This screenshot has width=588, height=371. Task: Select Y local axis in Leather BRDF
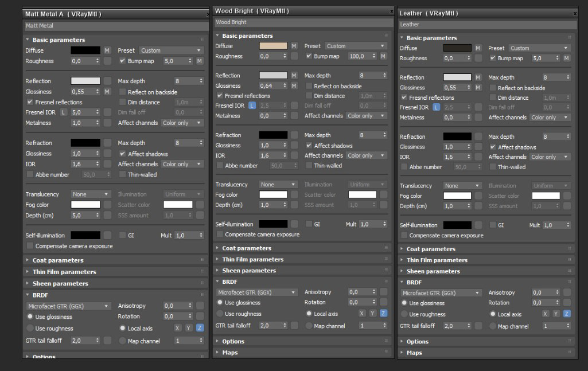click(x=556, y=314)
